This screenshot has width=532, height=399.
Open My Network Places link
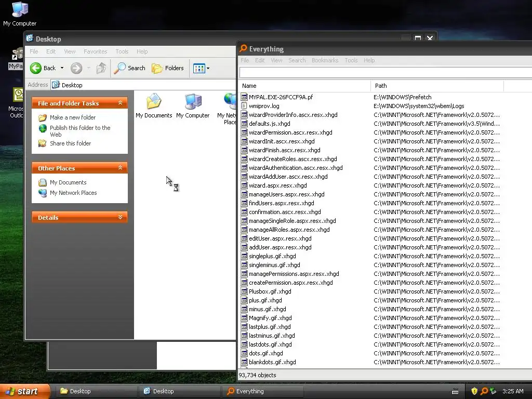pyautogui.click(x=73, y=193)
